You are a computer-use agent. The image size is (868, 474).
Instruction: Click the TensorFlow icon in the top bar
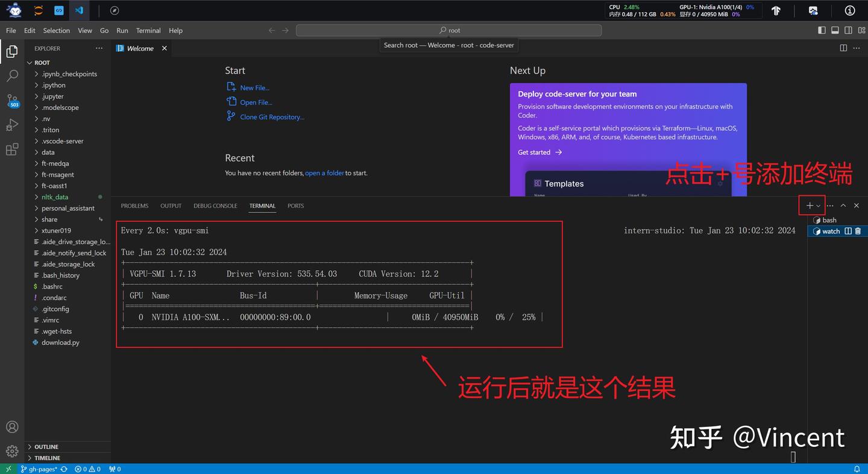pos(776,10)
